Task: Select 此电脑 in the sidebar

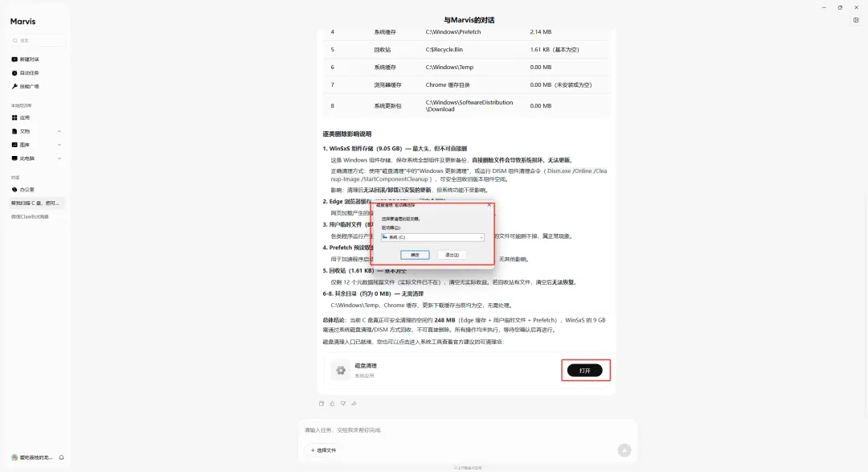Action: (x=23, y=158)
